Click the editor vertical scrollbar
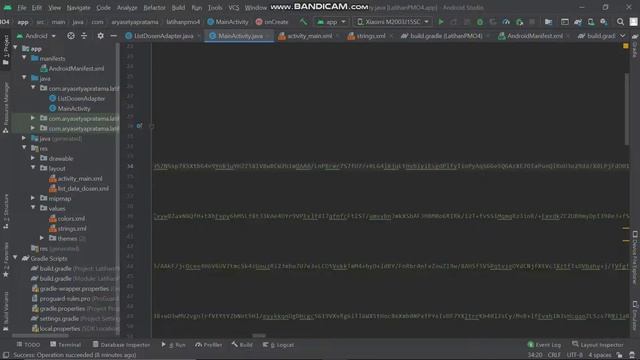The width and height of the screenshot is (640, 360). click(x=627, y=109)
